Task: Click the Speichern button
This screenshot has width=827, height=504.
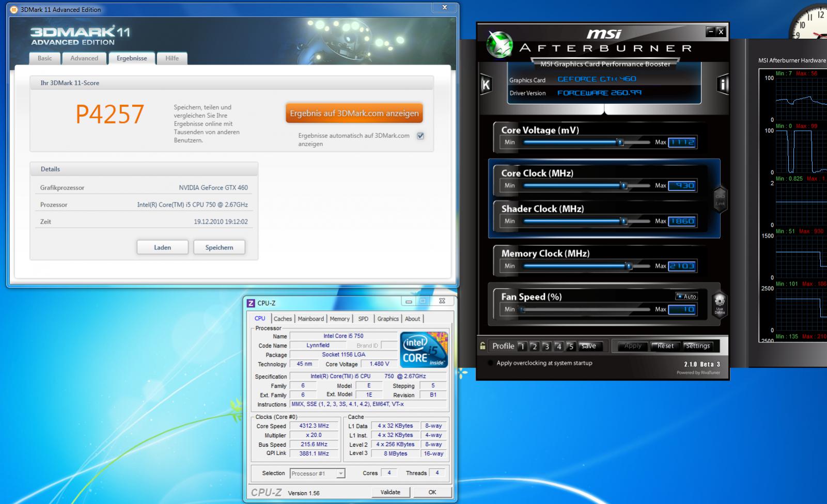Action: tap(219, 247)
